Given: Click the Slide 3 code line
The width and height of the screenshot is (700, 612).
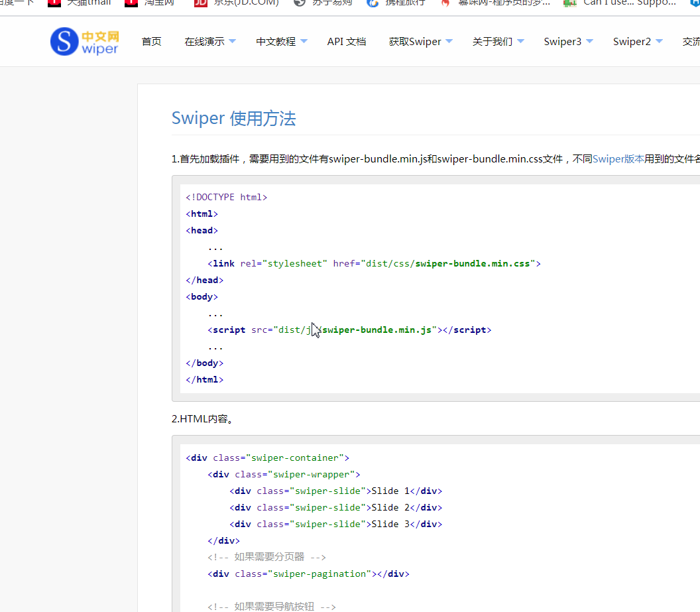Looking at the screenshot, I should [335, 524].
